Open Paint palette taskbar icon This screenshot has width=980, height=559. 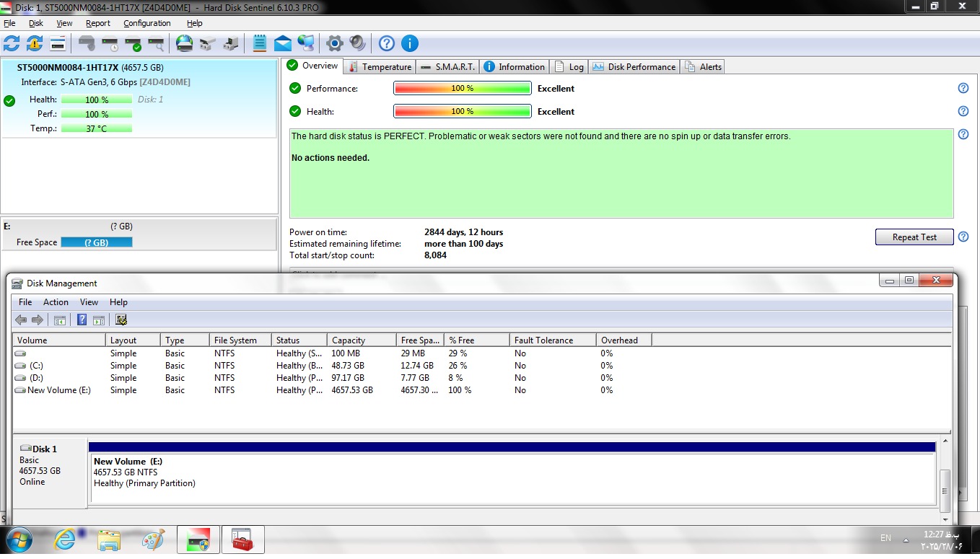point(153,540)
